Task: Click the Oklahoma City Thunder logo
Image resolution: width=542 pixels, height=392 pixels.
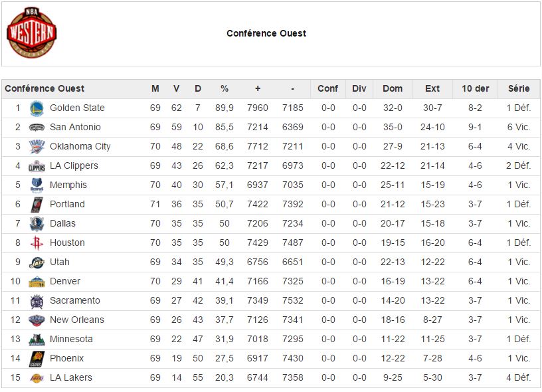Action: [37, 147]
